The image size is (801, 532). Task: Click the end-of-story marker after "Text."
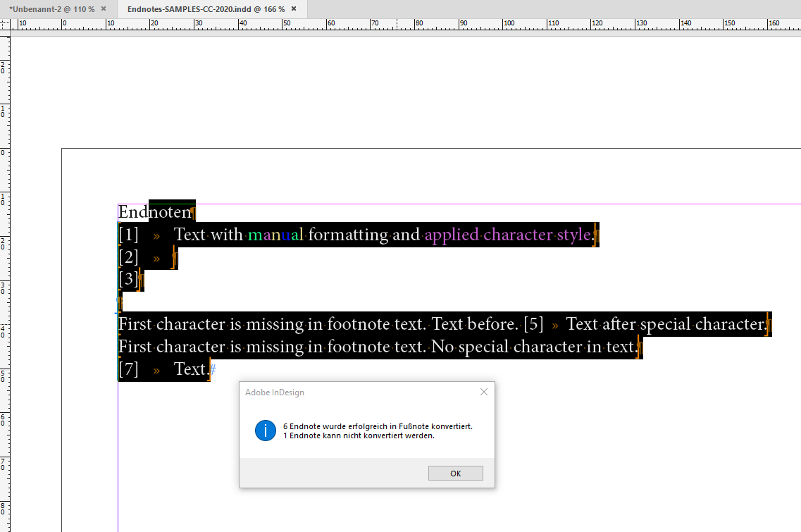coord(211,369)
